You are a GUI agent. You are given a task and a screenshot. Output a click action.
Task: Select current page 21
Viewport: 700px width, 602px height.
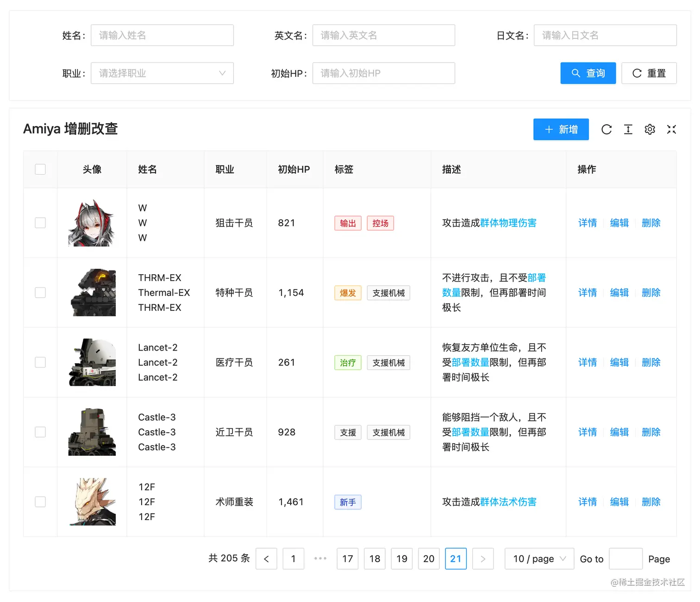click(x=456, y=559)
